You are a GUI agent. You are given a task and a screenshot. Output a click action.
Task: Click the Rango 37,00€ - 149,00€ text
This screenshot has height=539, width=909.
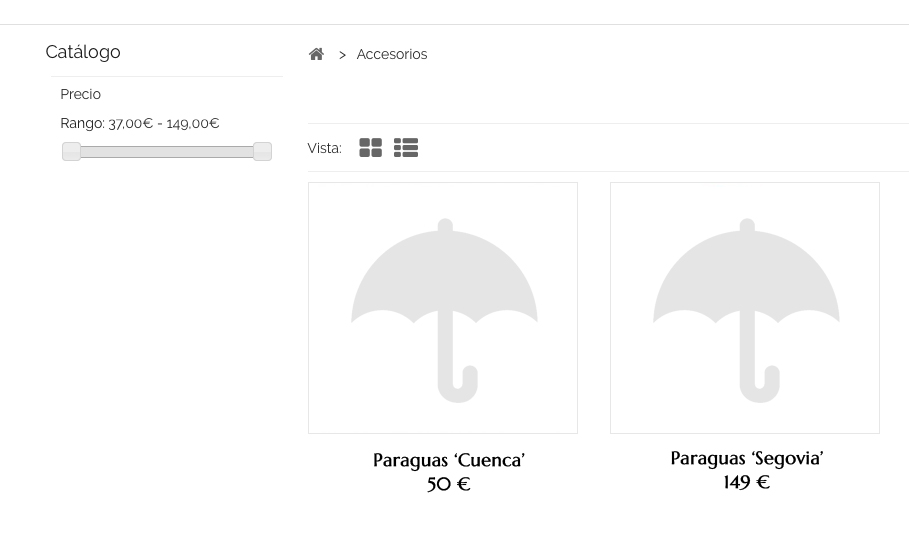(x=139, y=123)
